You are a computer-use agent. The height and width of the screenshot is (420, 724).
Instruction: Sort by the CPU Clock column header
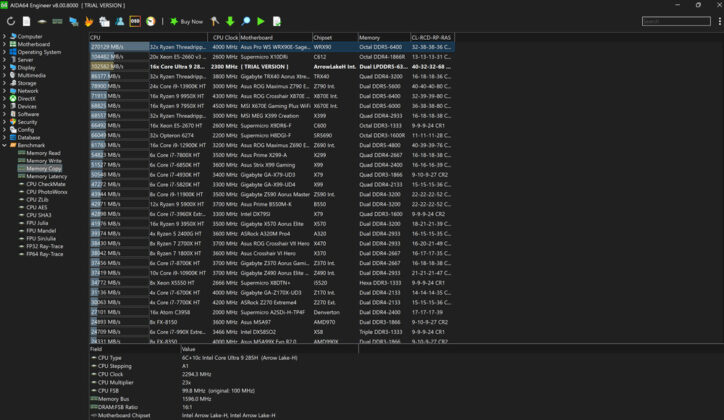(223, 37)
